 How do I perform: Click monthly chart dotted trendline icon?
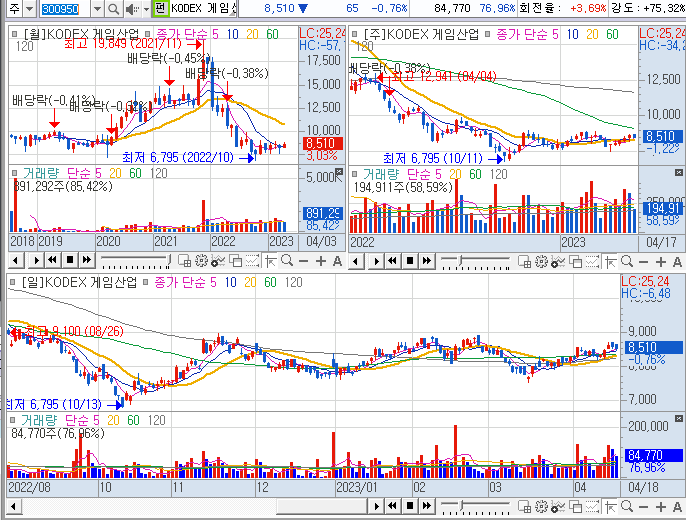[252, 261]
